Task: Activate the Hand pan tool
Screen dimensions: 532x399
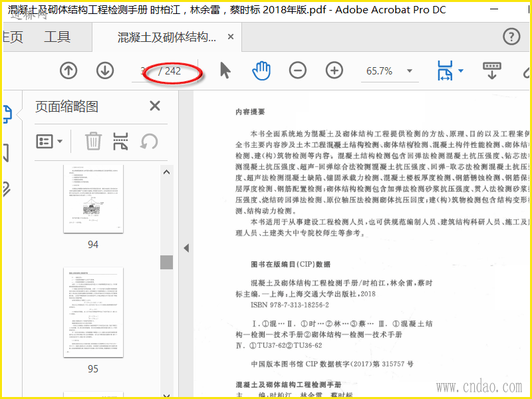Action: point(261,71)
